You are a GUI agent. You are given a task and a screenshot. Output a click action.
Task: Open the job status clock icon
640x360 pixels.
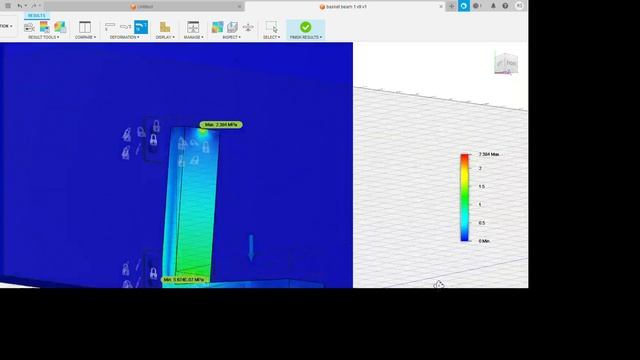(476, 6)
